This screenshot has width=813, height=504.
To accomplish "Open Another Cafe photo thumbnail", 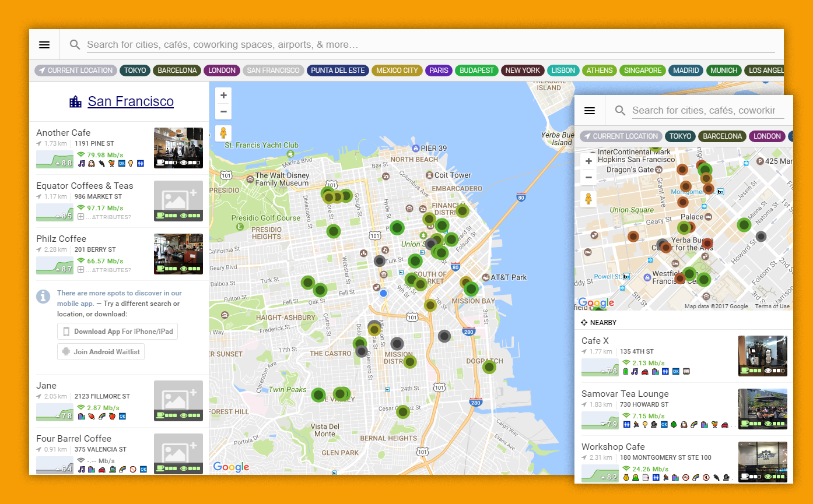I will pos(178,148).
